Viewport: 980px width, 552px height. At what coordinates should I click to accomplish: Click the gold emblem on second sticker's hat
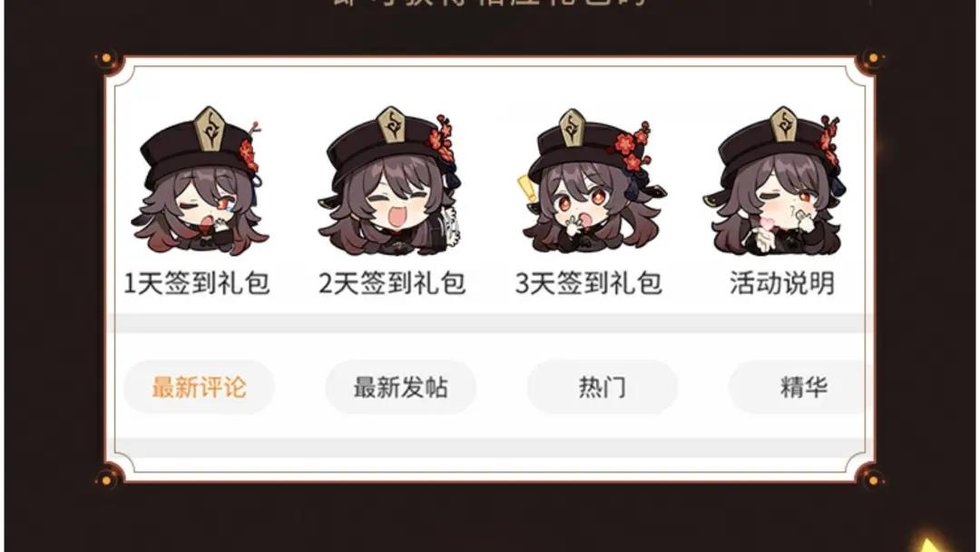coord(394,125)
